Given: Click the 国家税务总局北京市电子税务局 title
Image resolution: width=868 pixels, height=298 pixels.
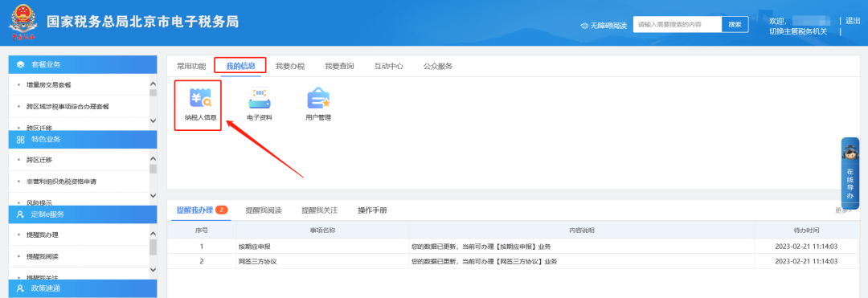Looking at the screenshot, I should [x=143, y=22].
